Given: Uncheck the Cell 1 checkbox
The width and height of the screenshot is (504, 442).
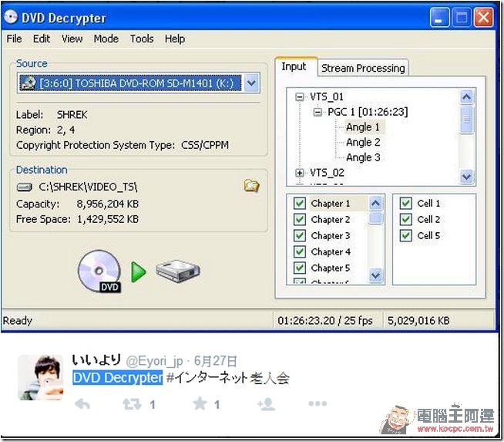Looking at the screenshot, I should click(406, 204).
